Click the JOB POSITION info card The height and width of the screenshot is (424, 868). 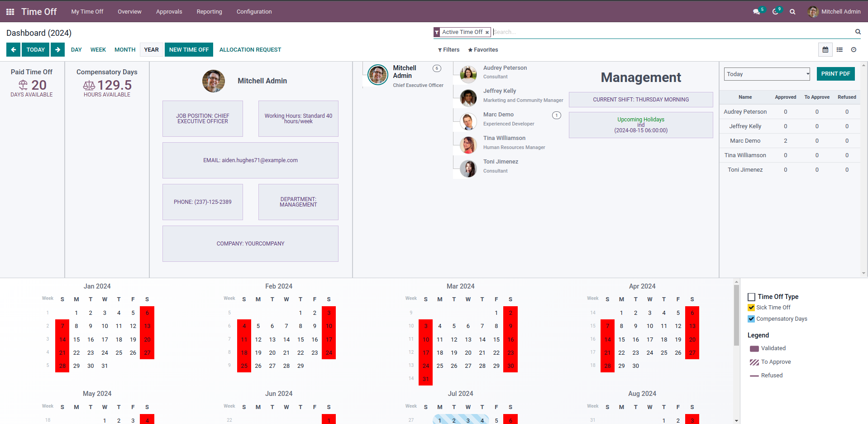pyautogui.click(x=203, y=119)
